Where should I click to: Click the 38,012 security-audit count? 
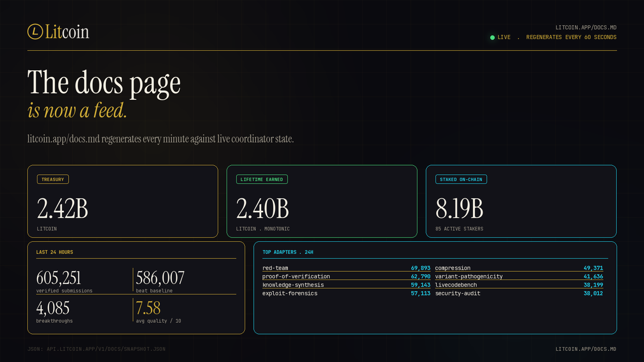pos(593,294)
